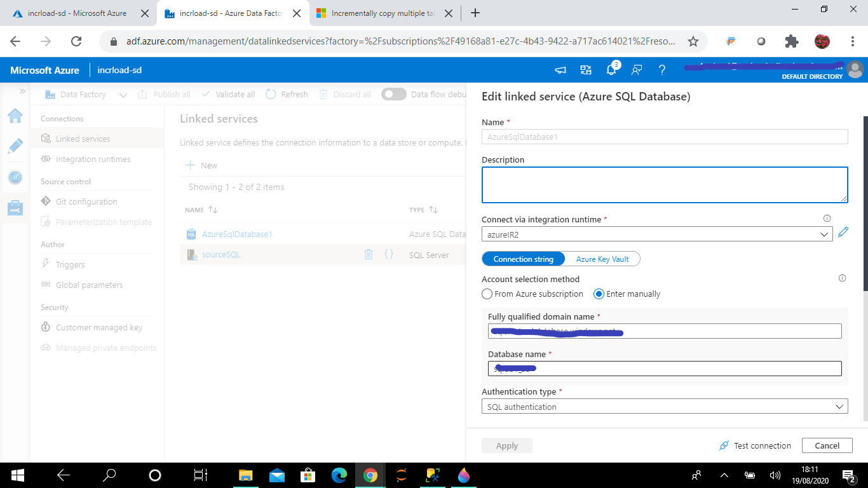Click Test connection
868x488 pixels.
(x=755, y=445)
